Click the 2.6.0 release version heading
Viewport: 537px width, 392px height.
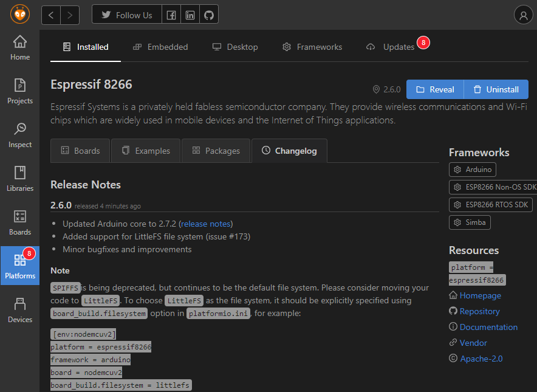(x=61, y=205)
